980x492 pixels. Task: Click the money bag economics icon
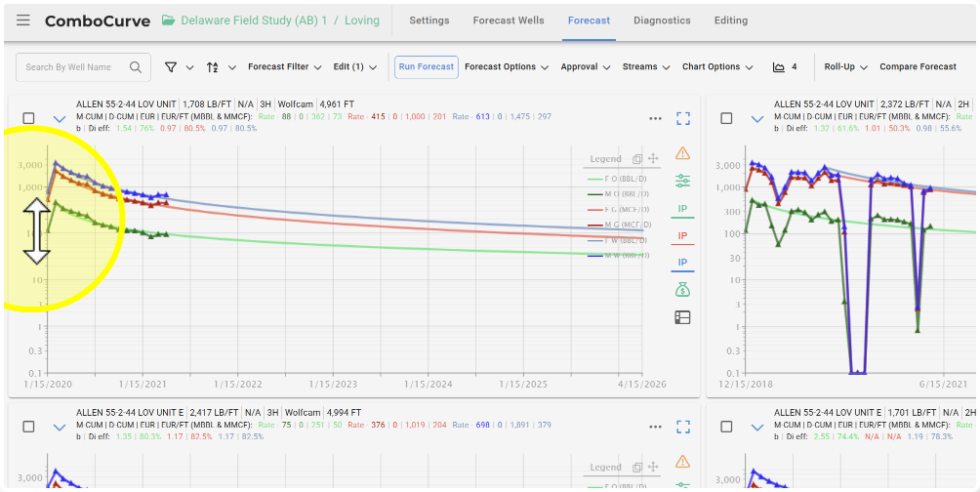coord(682,290)
